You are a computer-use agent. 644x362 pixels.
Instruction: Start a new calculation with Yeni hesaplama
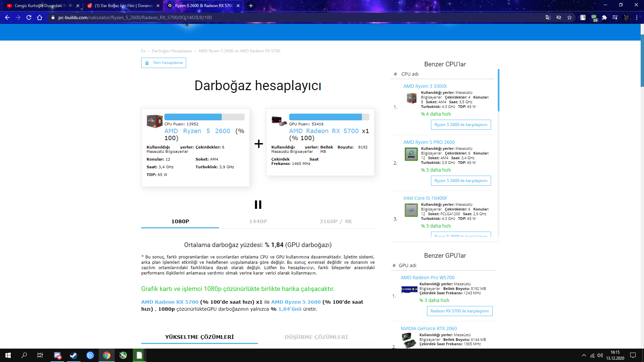coord(164,63)
